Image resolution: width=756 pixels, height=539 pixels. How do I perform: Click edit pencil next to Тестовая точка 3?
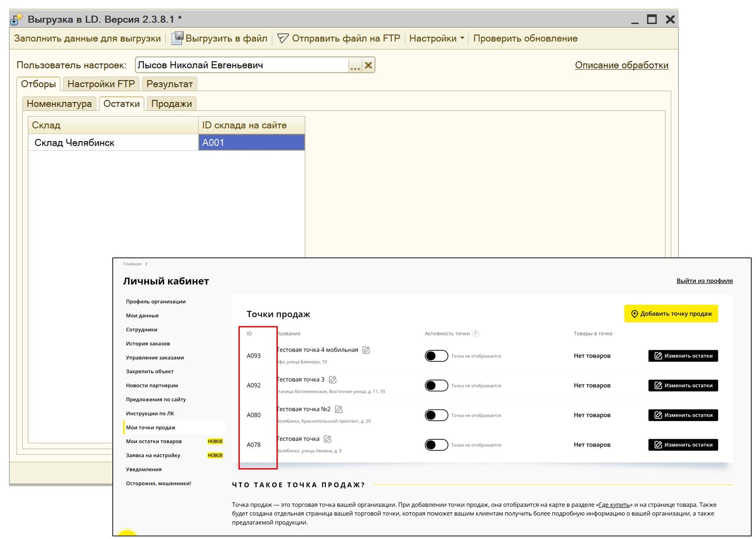[333, 380]
